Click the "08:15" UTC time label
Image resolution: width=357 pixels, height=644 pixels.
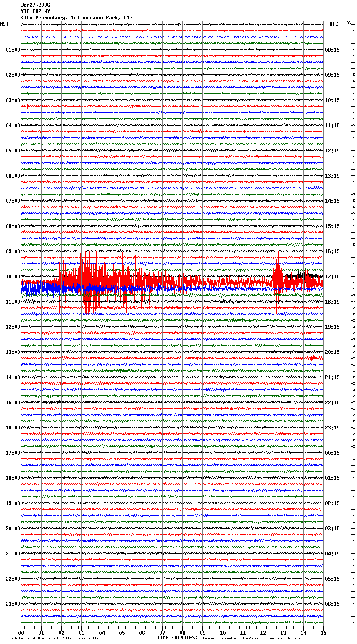point(332,50)
